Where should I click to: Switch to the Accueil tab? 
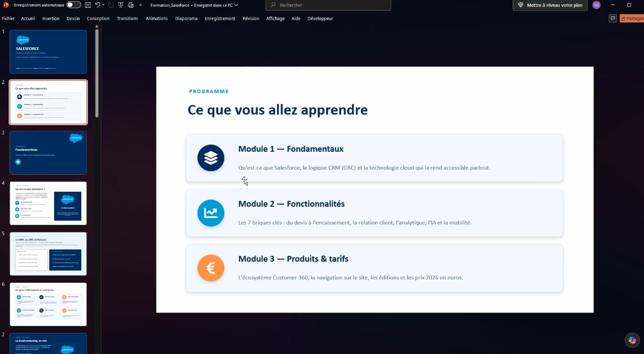[28, 19]
